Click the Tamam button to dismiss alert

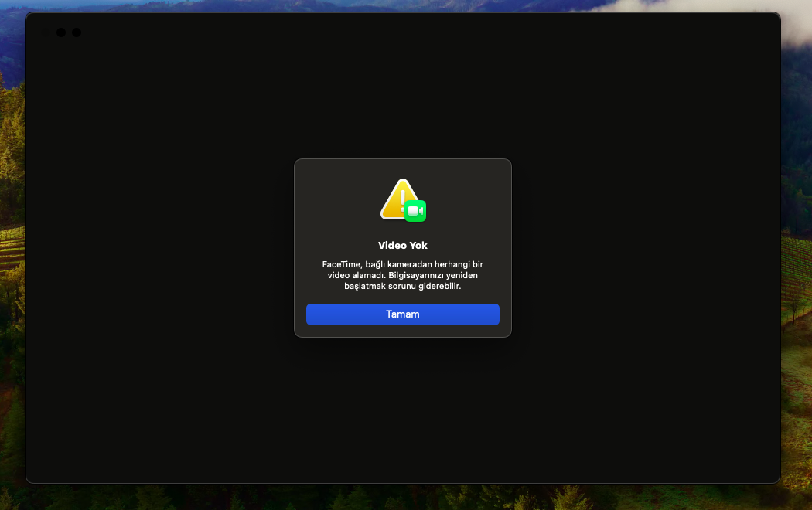coord(402,314)
